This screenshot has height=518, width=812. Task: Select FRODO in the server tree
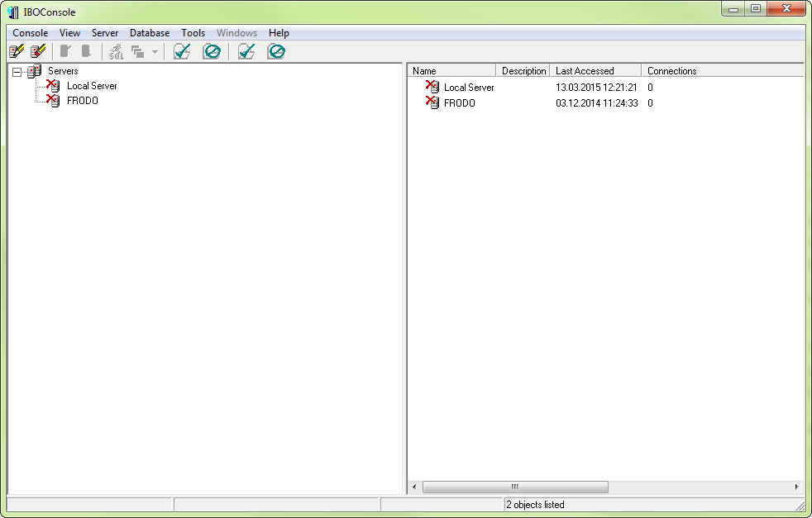(x=83, y=101)
